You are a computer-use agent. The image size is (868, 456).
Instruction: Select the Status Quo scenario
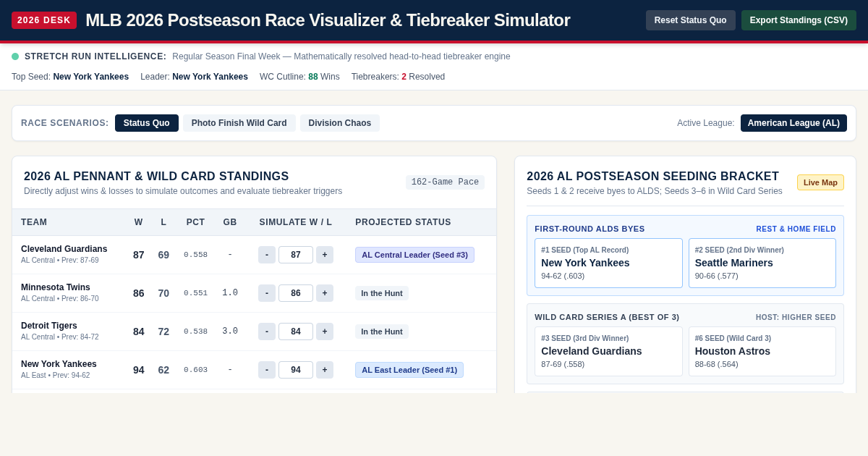point(147,123)
